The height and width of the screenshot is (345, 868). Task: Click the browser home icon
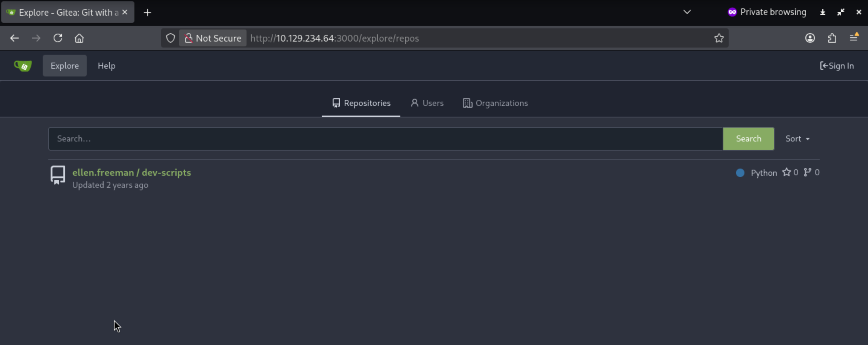click(79, 38)
